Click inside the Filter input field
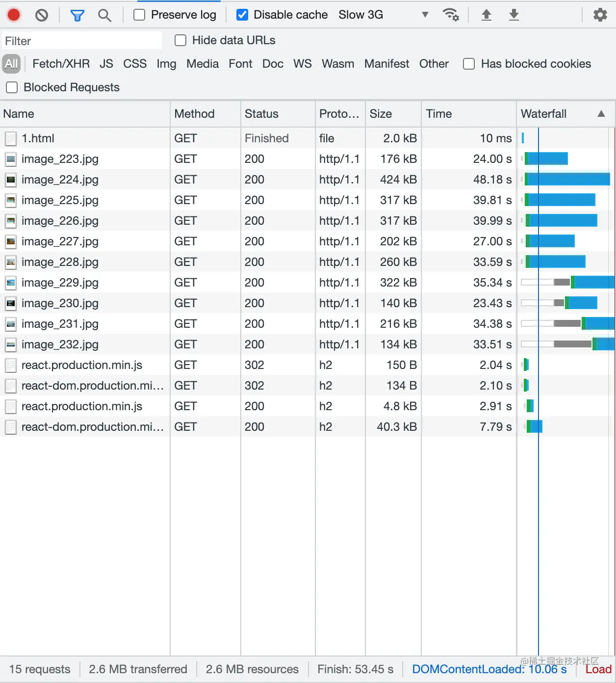Screen dimensions: 616x683 [x=81, y=40]
